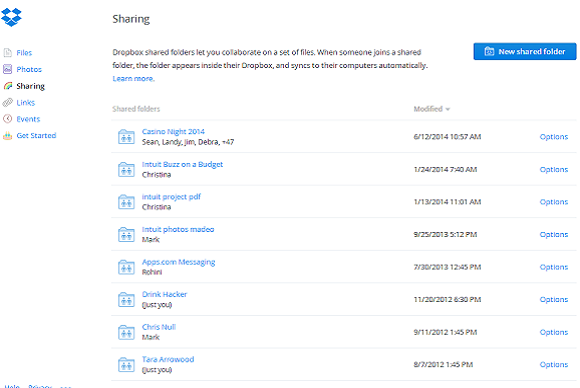Open Options for Tara Arrowood
580x388 pixels.
[553, 365]
